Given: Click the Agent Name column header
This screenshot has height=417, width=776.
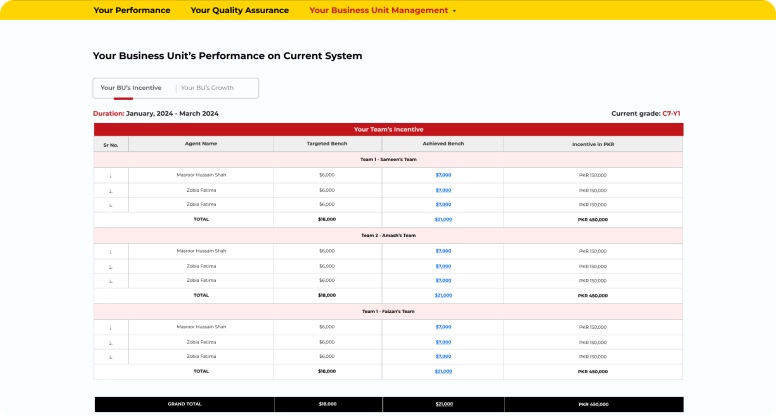Looking at the screenshot, I should pos(201,144).
